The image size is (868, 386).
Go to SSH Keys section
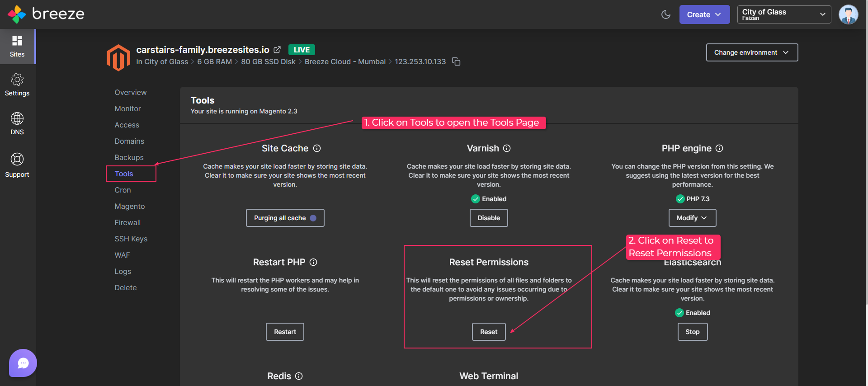pos(131,239)
